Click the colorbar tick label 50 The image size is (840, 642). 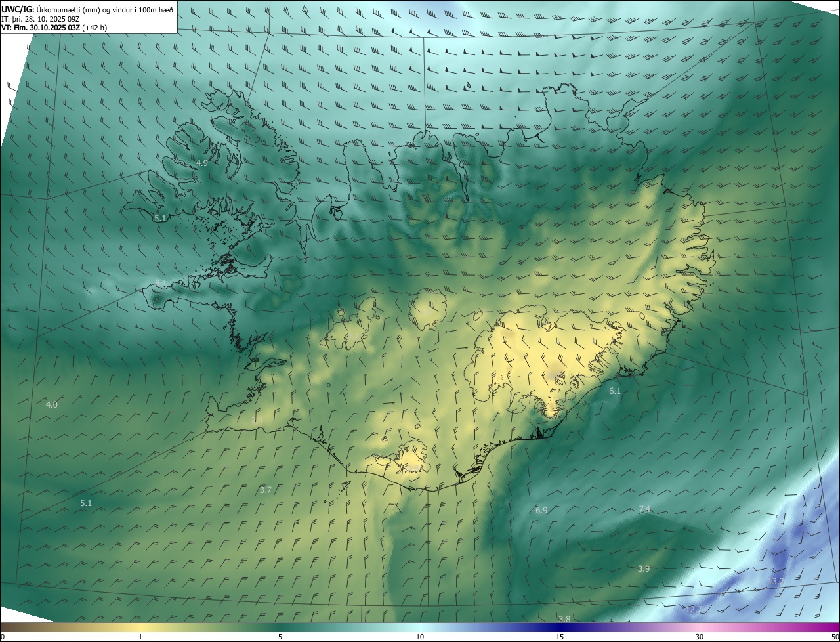click(835, 637)
